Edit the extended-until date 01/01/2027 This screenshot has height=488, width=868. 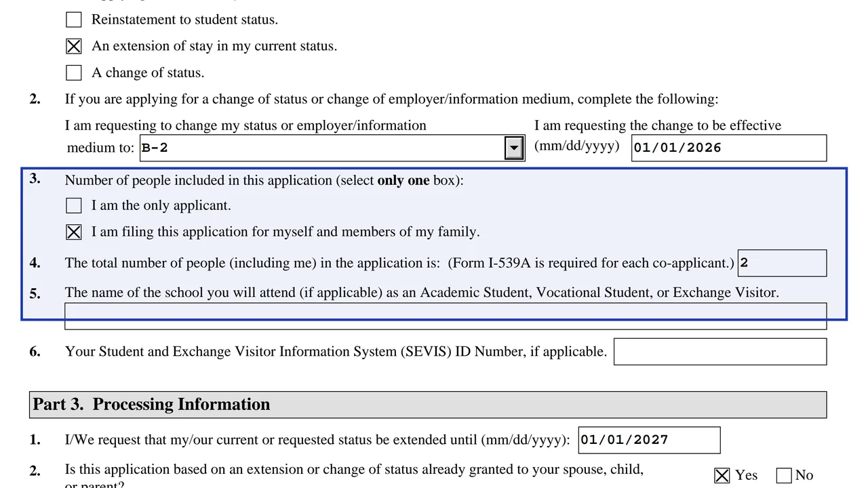[x=649, y=440]
